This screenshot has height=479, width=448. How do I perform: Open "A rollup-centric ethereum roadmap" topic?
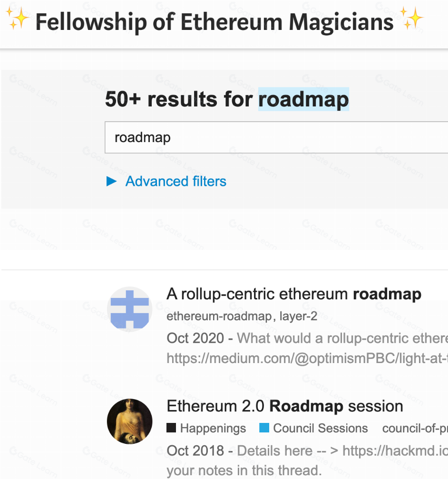tap(293, 294)
